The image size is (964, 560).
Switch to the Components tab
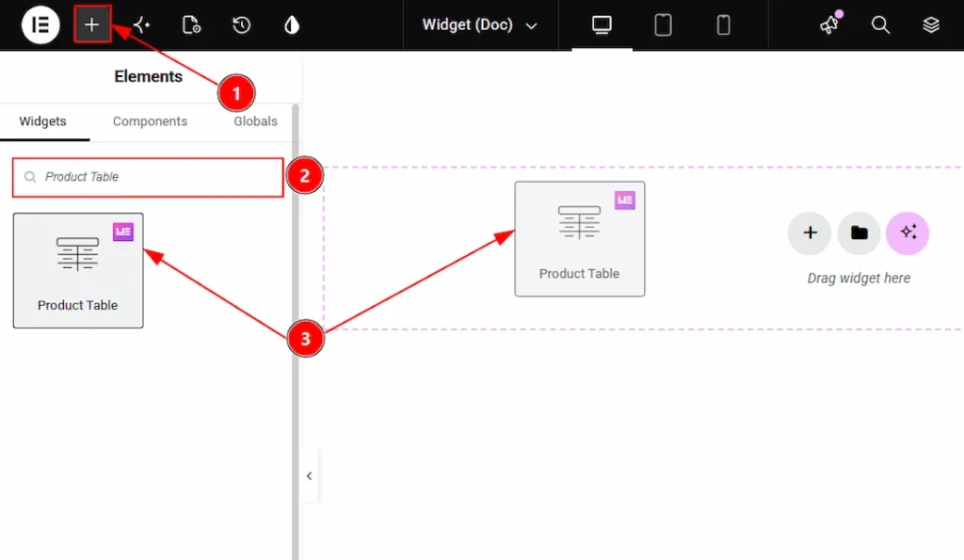point(150,121)
